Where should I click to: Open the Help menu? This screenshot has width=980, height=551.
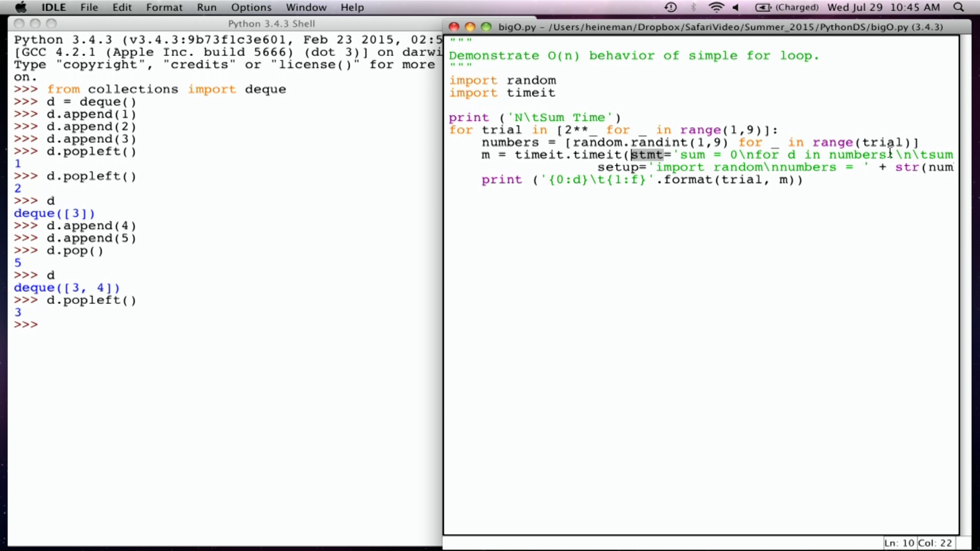(352, 7)
